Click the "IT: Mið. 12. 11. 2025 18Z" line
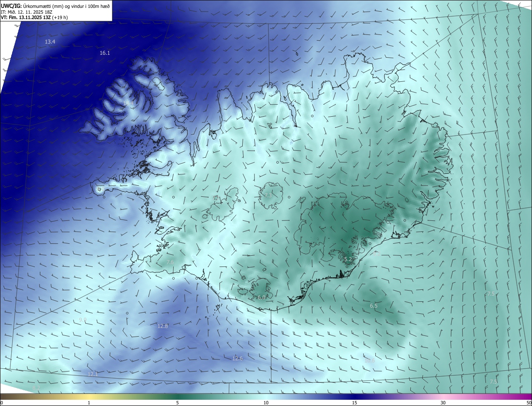 (x=27, y=12)
